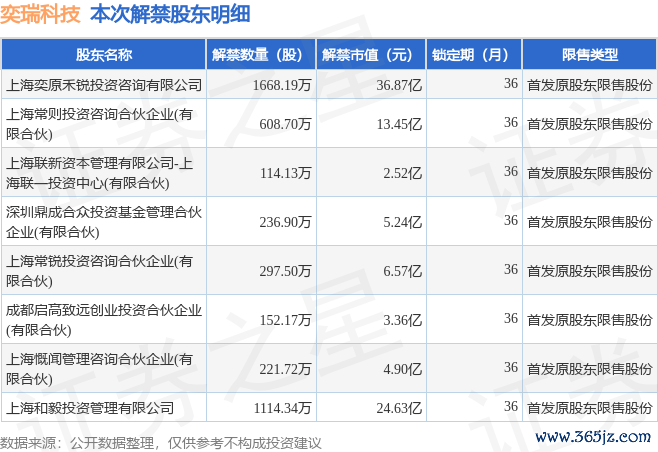
Task: Click shareholder 上海常则投资咨询合伙企业
Action: coord(99,124)
